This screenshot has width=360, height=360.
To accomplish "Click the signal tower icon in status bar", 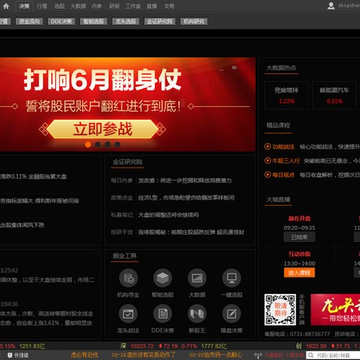I will coord(258,355).
